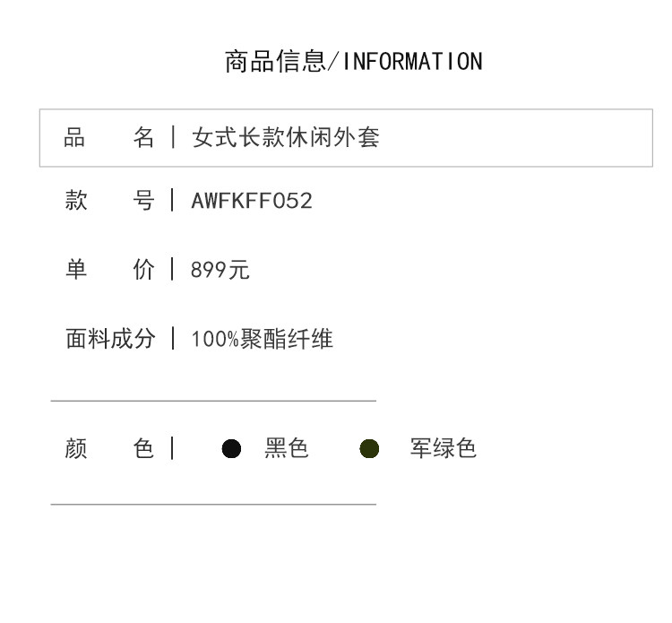Click the price text 899元

point(220,270)
